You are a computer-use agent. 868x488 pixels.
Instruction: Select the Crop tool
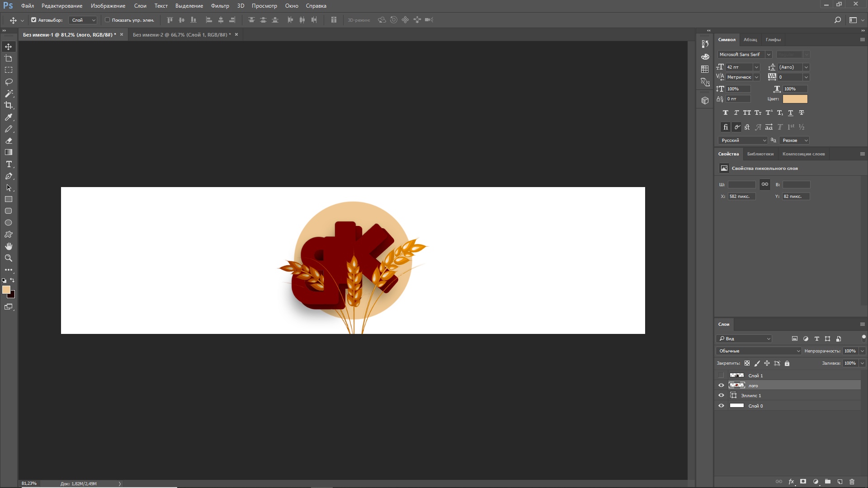click(x=9, y=105)
